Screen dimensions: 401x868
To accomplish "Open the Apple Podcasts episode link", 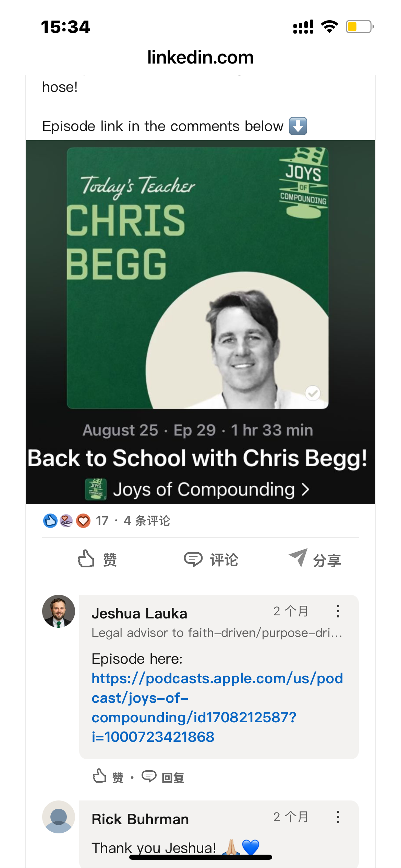I will (x=217, y=708).
